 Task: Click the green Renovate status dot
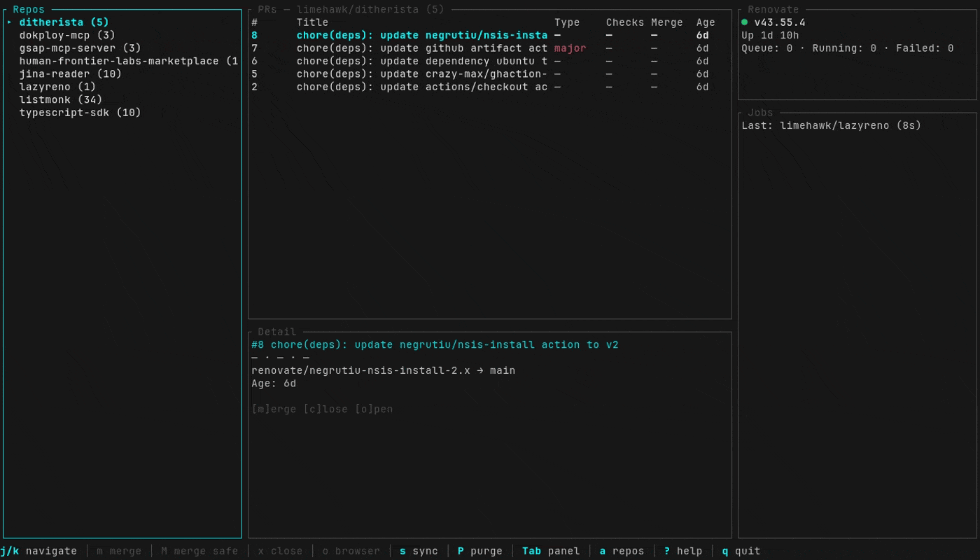pyautogui.click(x=745, y=22)
